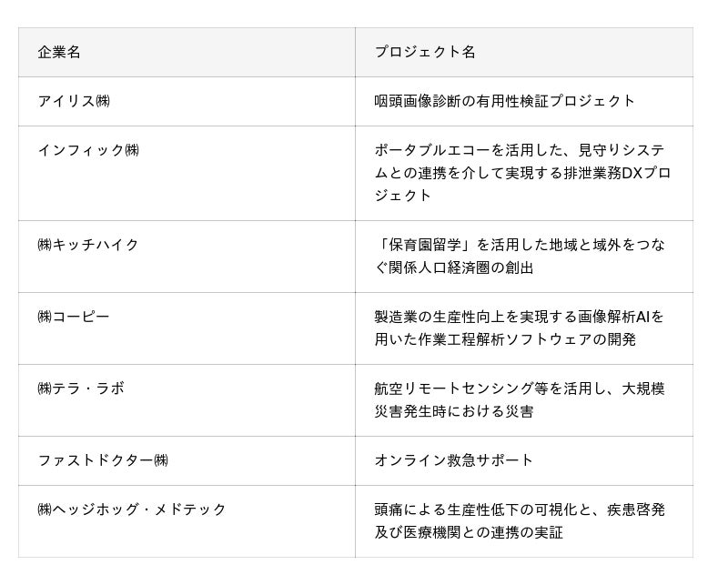Click the 咽頭画像診断の有用性検証プロジェクト project text
Viewport: 728px width, 585px height.
tap(505, 102)
